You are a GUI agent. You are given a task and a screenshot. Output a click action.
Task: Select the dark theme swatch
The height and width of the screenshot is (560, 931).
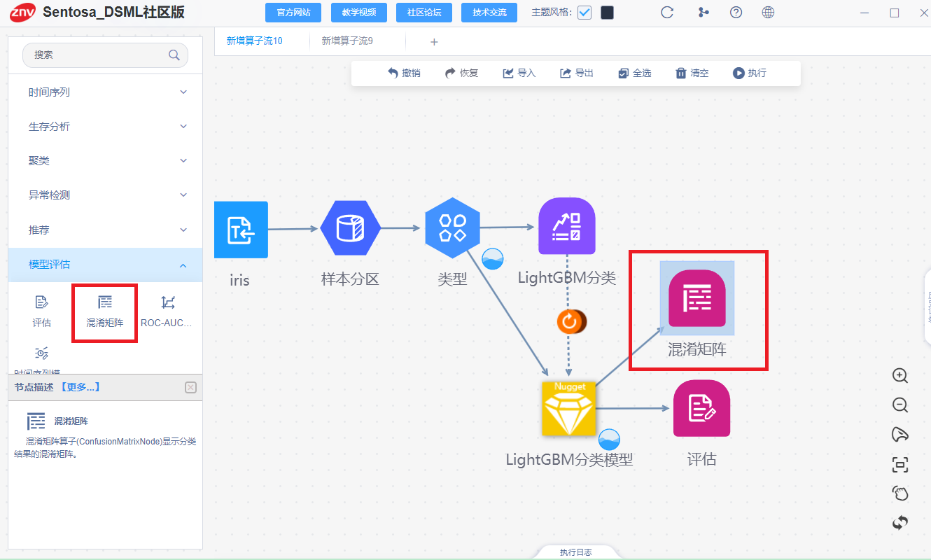point(607,13)
